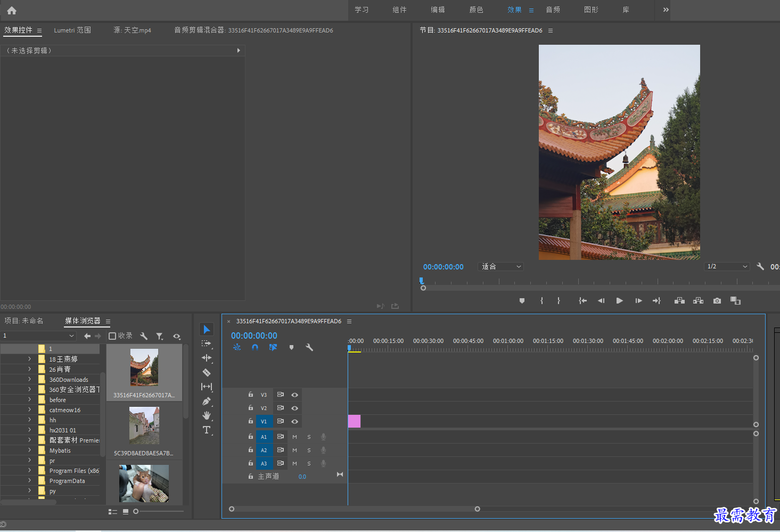Click Export Frame camera icon
Image resolution: width=780 pixels, height=532 pixels.
717,301
